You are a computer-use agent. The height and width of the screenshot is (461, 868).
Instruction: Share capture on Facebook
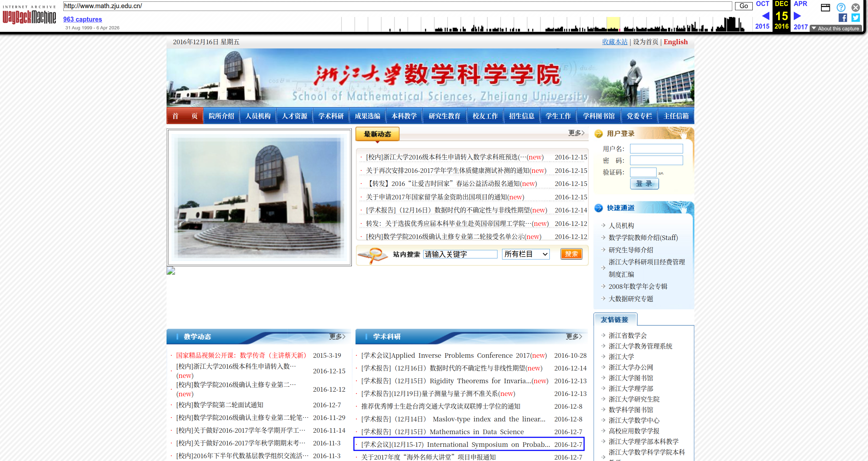click(843, 18)
